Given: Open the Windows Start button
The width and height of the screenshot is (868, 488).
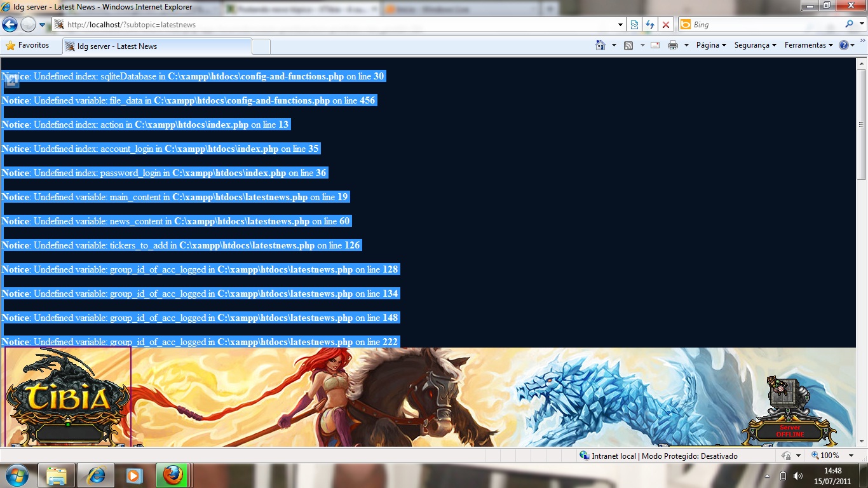Looking at the screenshot, I should (x=17, y=475).
